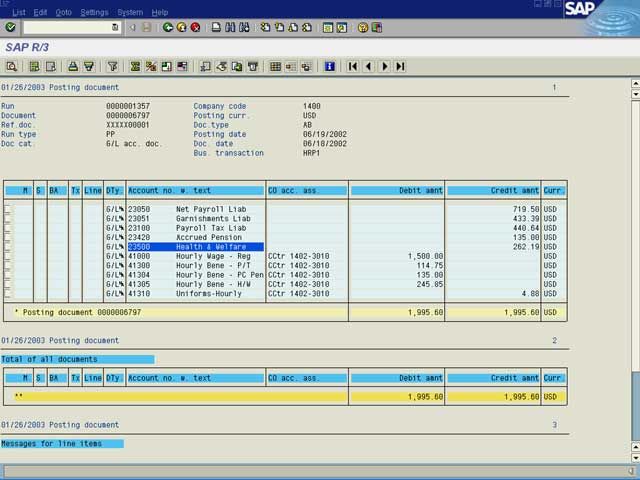Click the scrollbar up arrow at top
Screen dimensions: 640x480
(636, 83)
